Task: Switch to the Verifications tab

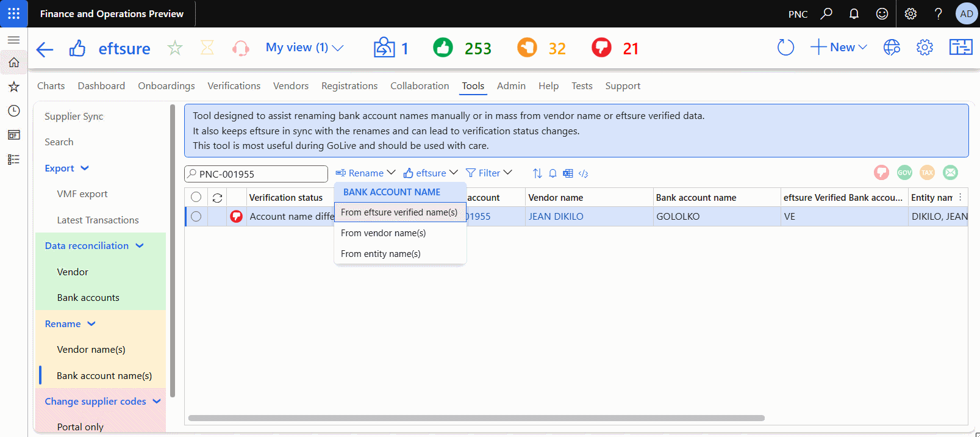Action: click(234, 86)
